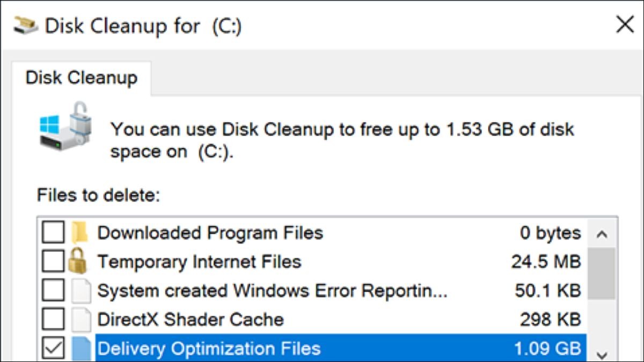Check the DirectX Shader Cache checkbox
Viewport: 644px width, 362px height.
point(53,319)
